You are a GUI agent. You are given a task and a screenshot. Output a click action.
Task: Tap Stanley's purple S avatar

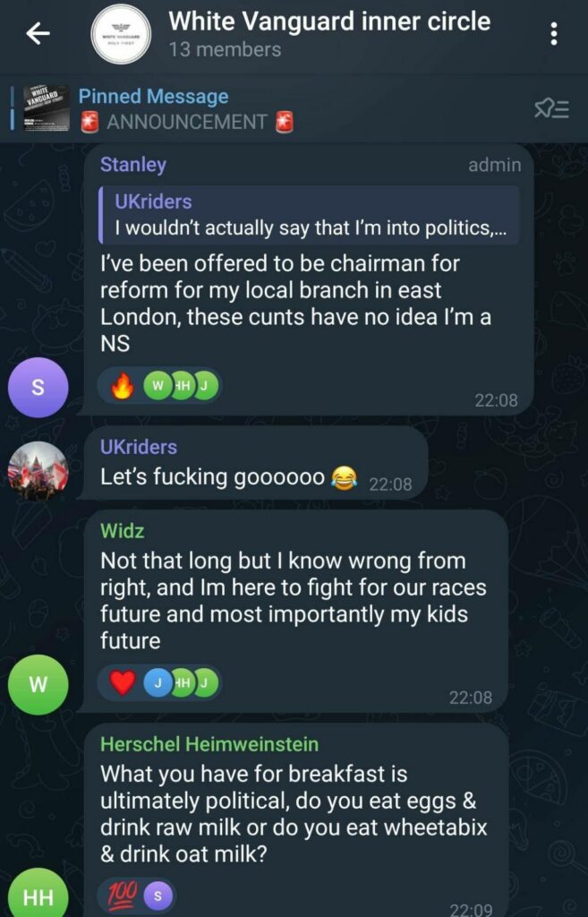pyautogui.click(x=38, y=387)
